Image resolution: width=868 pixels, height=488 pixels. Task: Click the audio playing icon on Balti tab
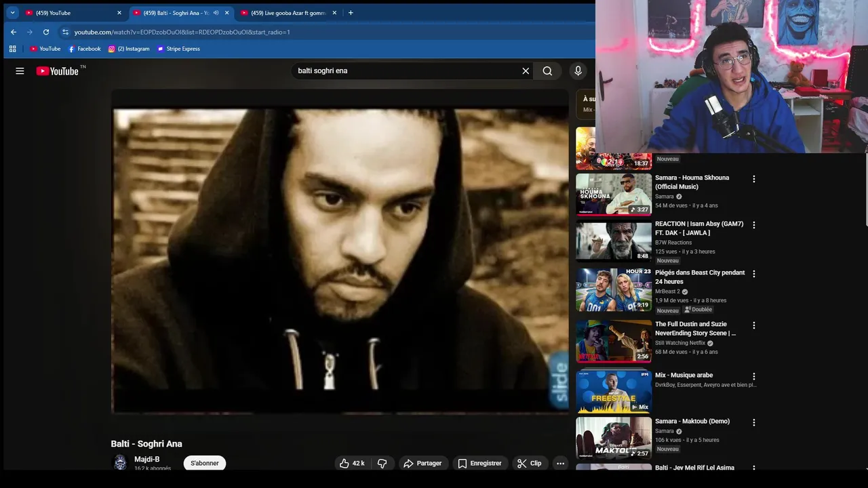click(x=216, y=13)
